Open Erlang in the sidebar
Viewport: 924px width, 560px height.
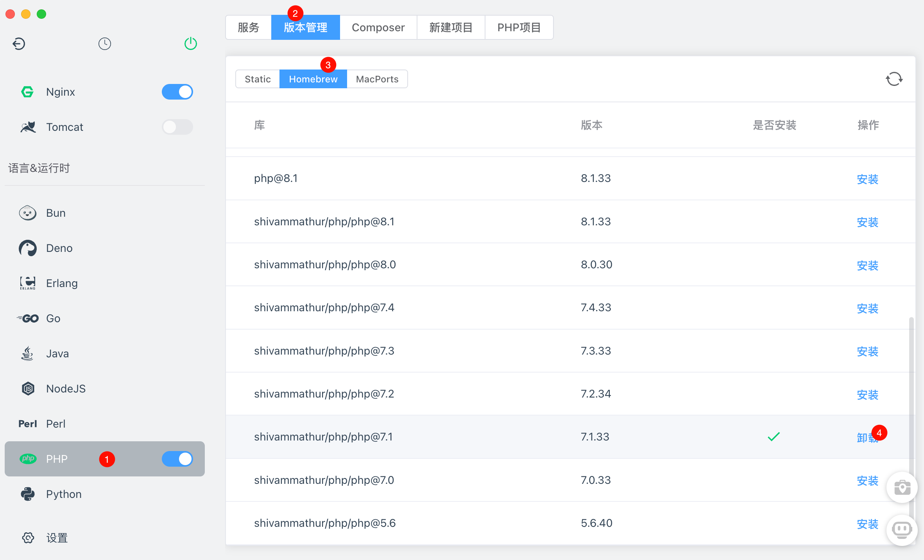point(105,283)
